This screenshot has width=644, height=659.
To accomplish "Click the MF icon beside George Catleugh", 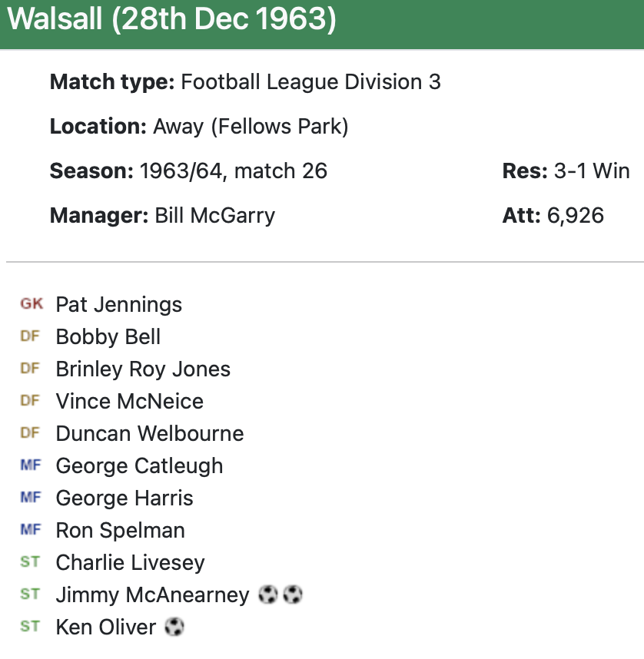I will pyautogui.click(x=30, y=465).
